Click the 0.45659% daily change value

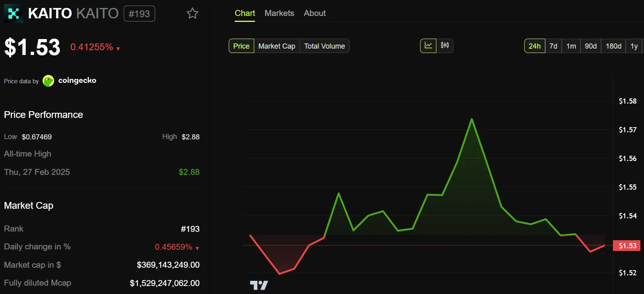point(173,247)
